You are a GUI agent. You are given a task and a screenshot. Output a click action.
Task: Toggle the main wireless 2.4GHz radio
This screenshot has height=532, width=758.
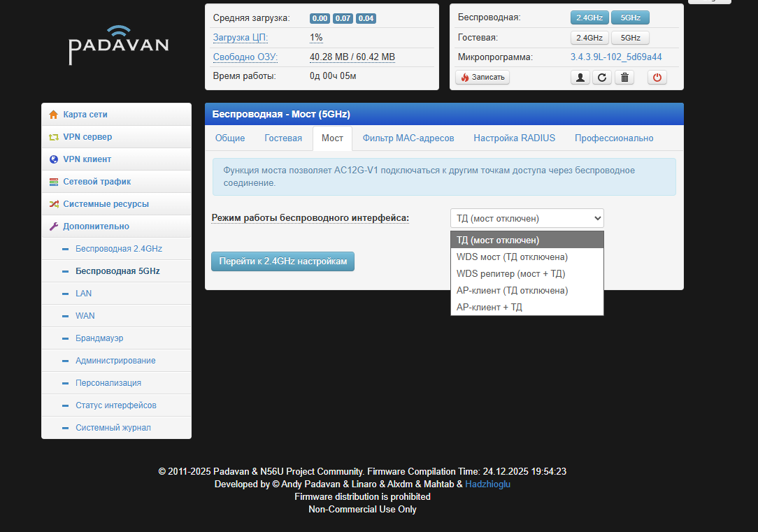click(x=589, y=18)
